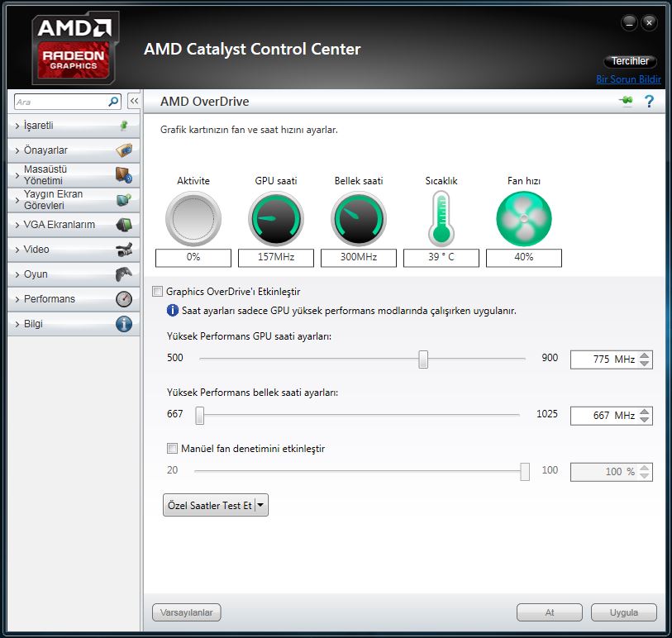Collapse the sidebar with the double-chevron button
672x638 pixels.
[134, 101]
